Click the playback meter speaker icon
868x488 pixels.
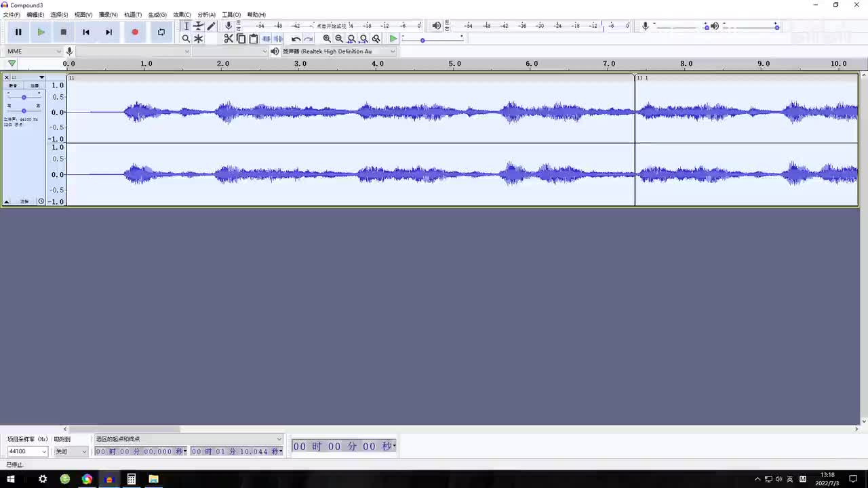coord(436,26)
